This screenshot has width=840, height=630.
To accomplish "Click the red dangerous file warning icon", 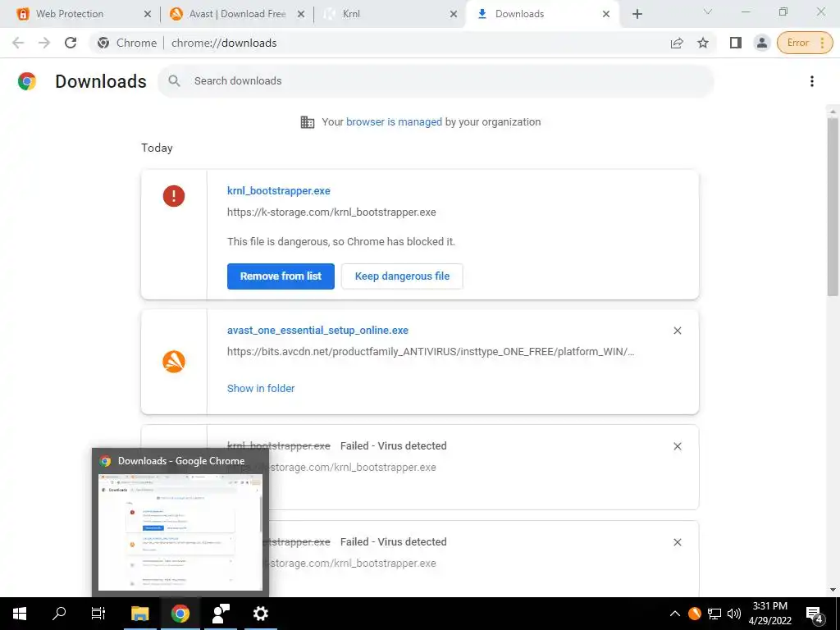I will point(174,195).
